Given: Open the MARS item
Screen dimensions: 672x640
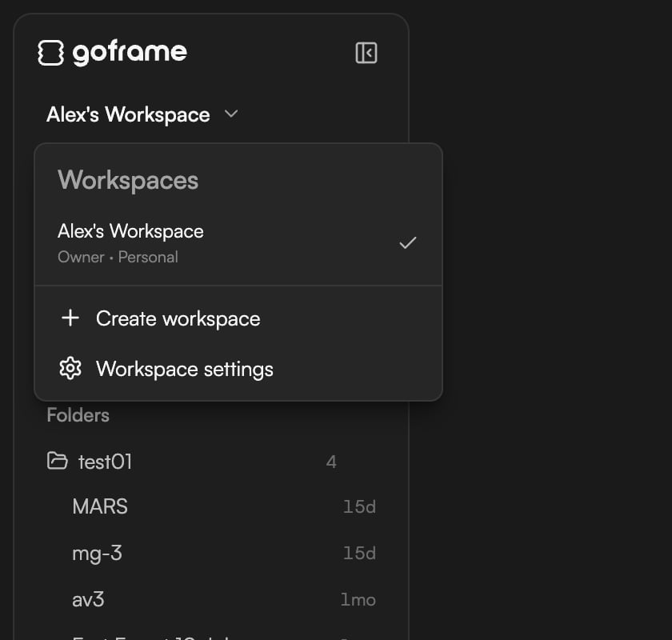Looking at the screenshot, I should pyautogui.click(x=224, y=506).
